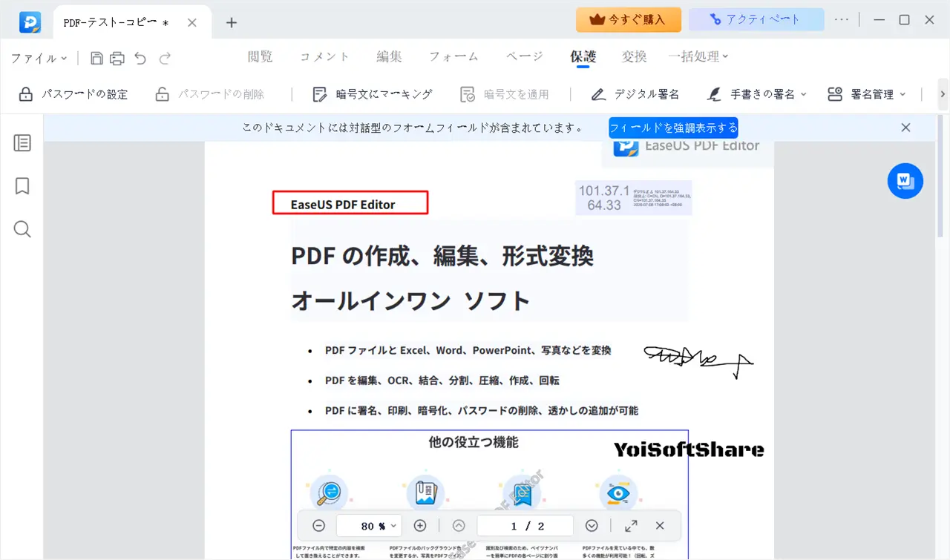Viewport: 950px width, 560px height.
Task: Switch to the 編集 tab
Action: click(x=389, y=56)
